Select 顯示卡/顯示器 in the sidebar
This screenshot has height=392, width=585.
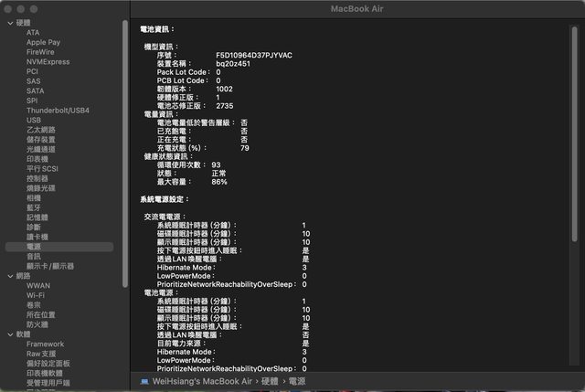point(50,266)
